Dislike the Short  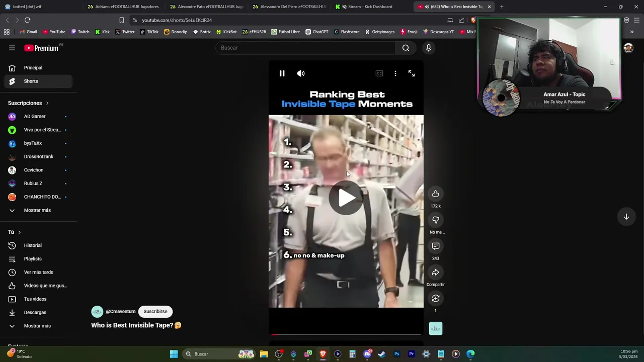point(436,220)
